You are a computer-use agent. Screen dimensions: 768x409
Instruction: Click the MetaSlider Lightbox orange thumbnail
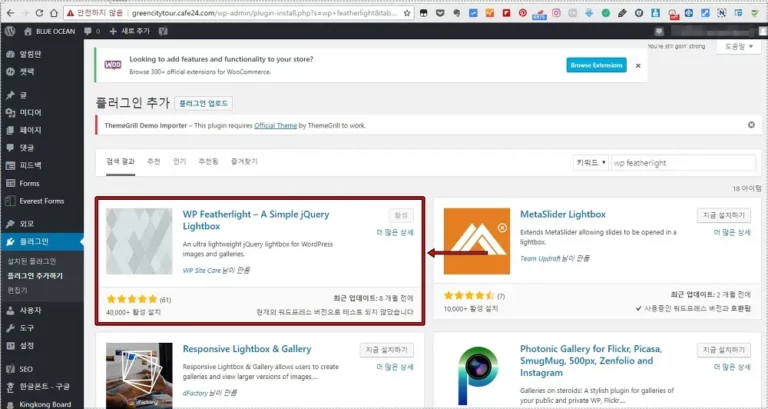coord(477,241)
